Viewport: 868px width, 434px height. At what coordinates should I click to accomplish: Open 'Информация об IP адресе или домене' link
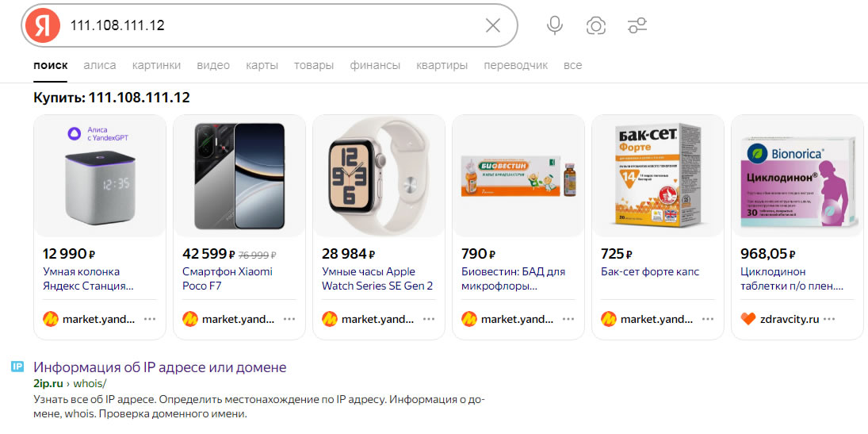point(159,367)
